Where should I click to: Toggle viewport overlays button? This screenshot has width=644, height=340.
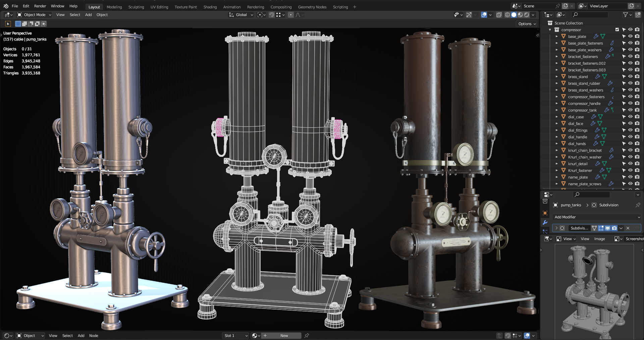(x=484, y=15)
